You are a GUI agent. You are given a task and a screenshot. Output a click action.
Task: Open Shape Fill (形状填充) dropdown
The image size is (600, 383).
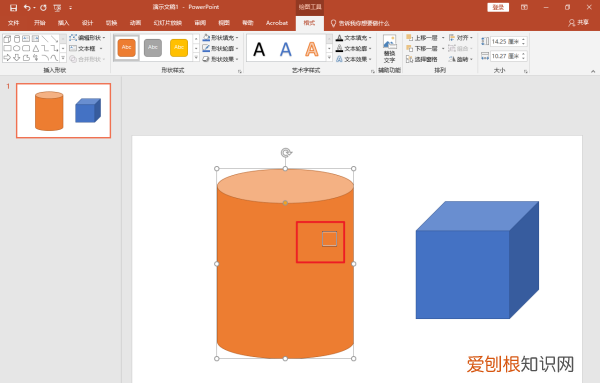click(x=220, y=38)
